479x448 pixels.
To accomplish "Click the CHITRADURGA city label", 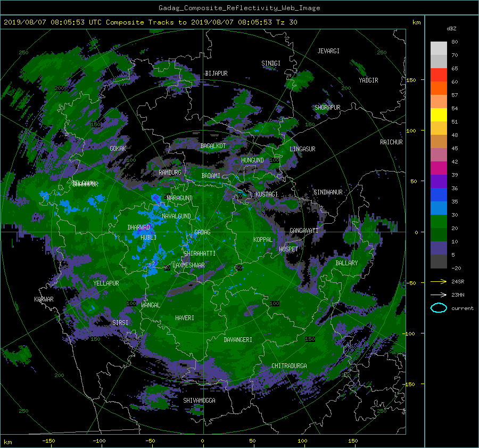I will pyautogui.click(x=290, y=366).
